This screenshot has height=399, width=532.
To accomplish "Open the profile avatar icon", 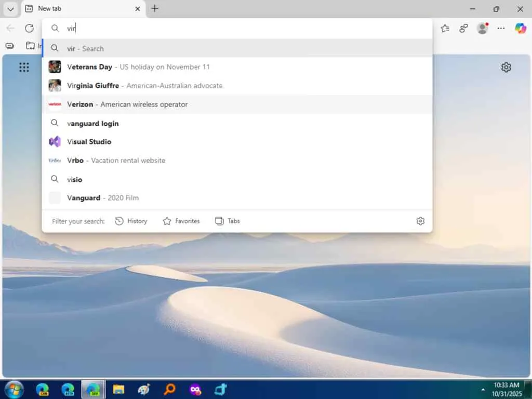I will tap(482, 28).
